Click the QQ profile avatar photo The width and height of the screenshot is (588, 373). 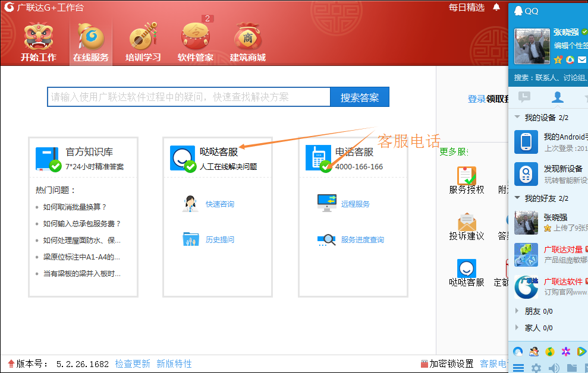coord(532,46)
